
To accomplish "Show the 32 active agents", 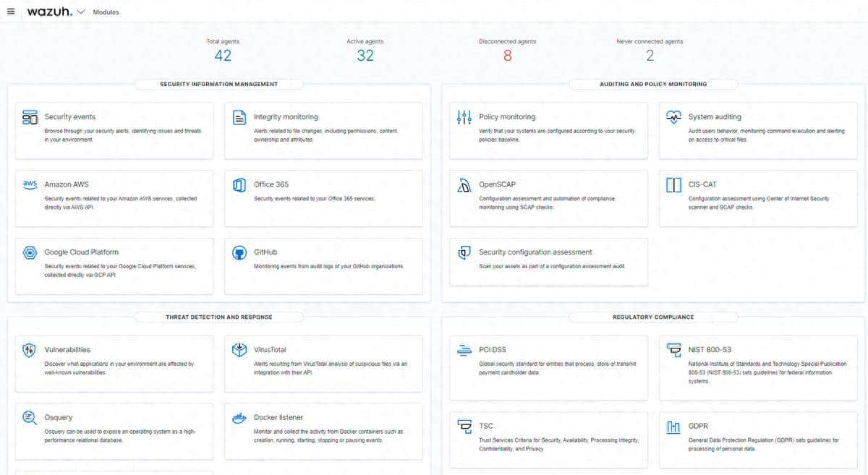I will pyautogui.click(x=365, y=55).
